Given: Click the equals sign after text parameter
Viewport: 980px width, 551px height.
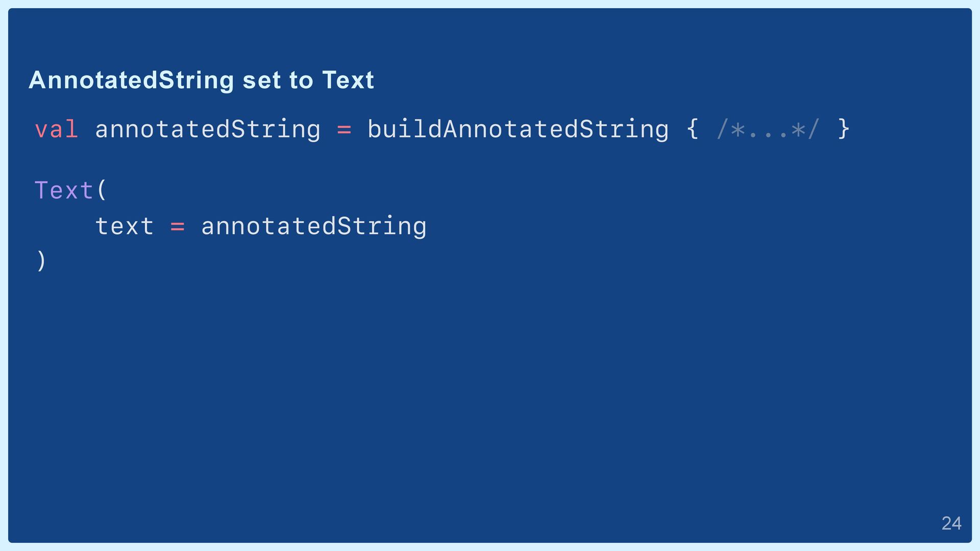Looking at the screenshot, I should (x=177, y=227).
